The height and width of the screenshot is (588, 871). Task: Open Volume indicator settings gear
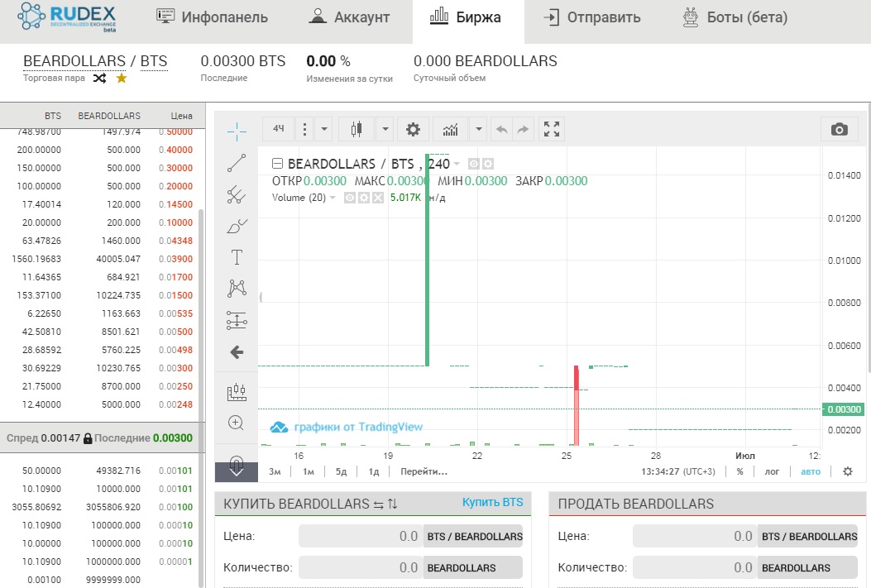coord(364,198)
